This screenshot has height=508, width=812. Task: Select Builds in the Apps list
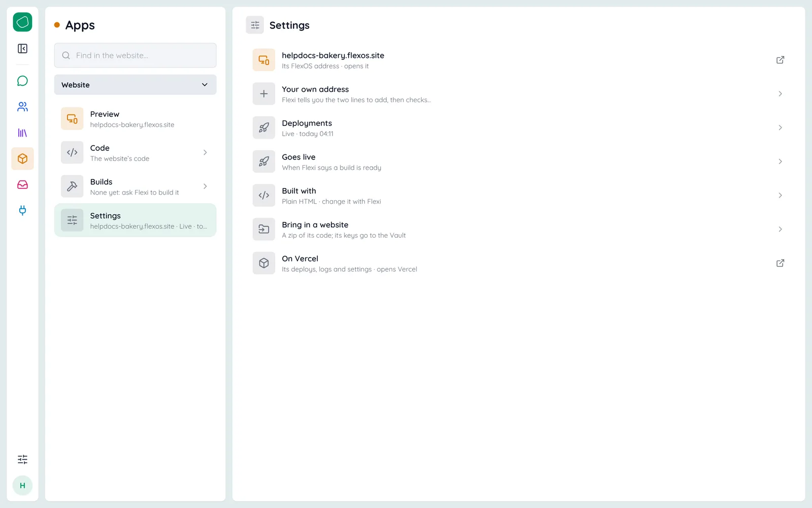135,186
